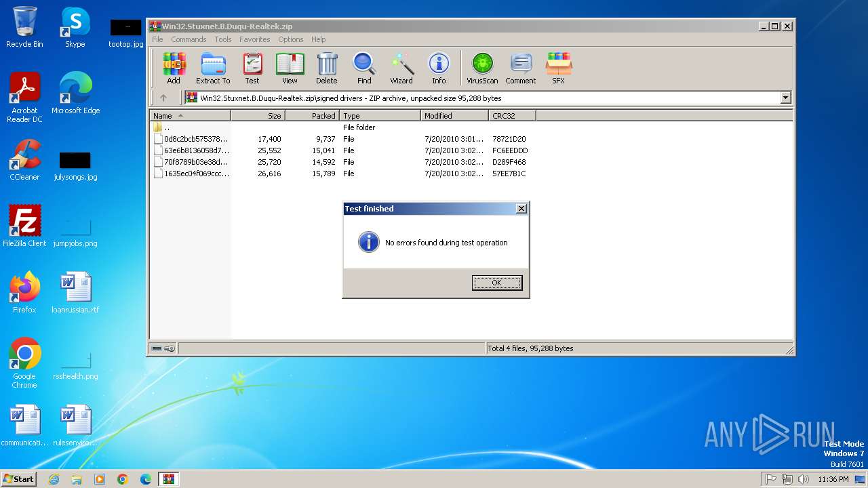Click the SFX toolbar icon
868x488 pixels.
click(558, 68)
